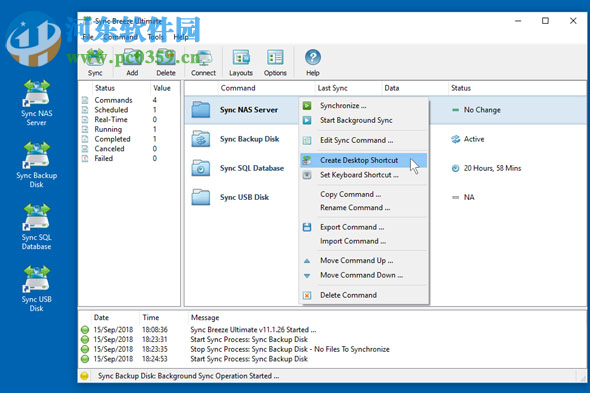Click the Connect toolbar icon
The height and width of the screenshot is (393, 590).
203,58
